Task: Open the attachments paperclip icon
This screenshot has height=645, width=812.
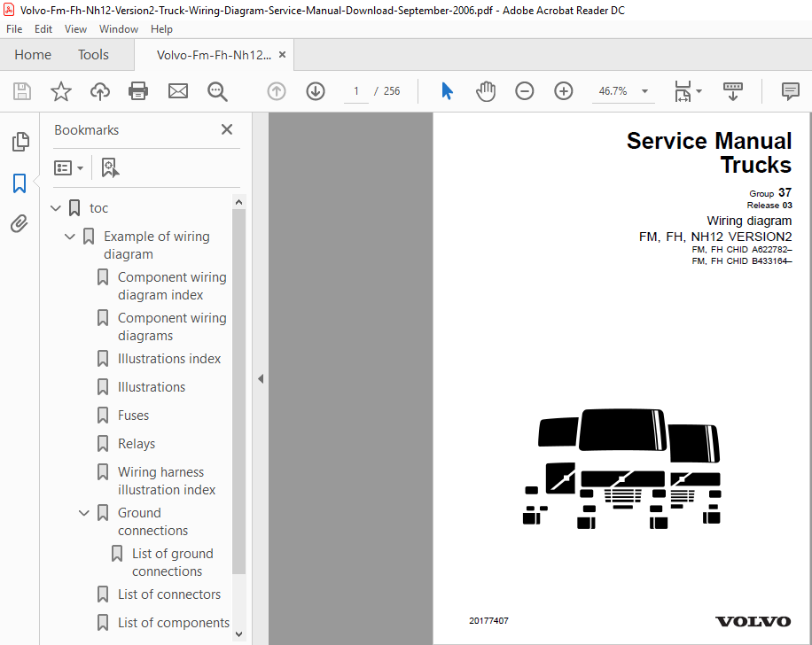Action: pos(20,223)
